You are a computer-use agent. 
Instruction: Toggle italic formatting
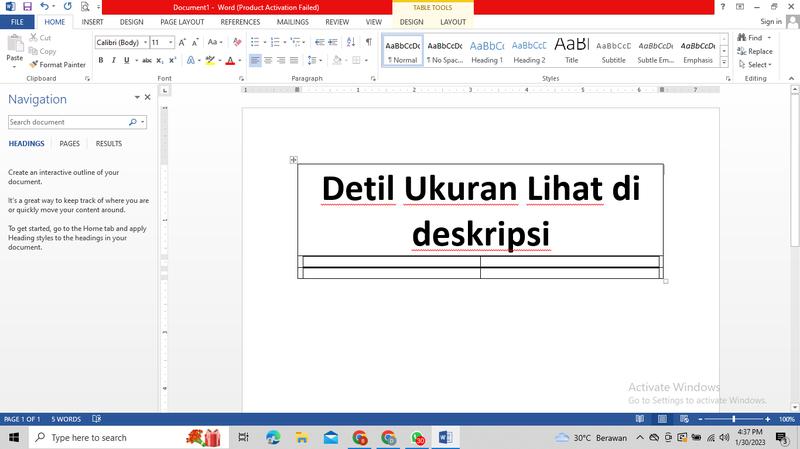pos(113,60)
